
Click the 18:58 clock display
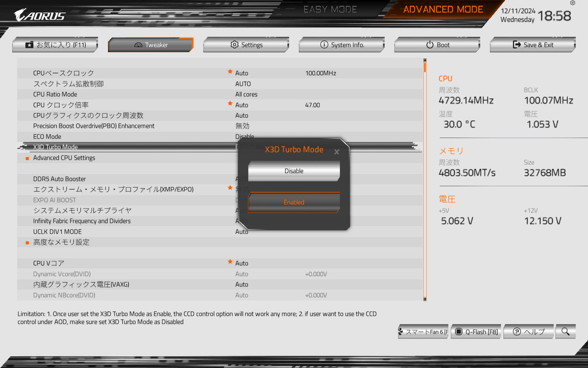tap(554, 16)
